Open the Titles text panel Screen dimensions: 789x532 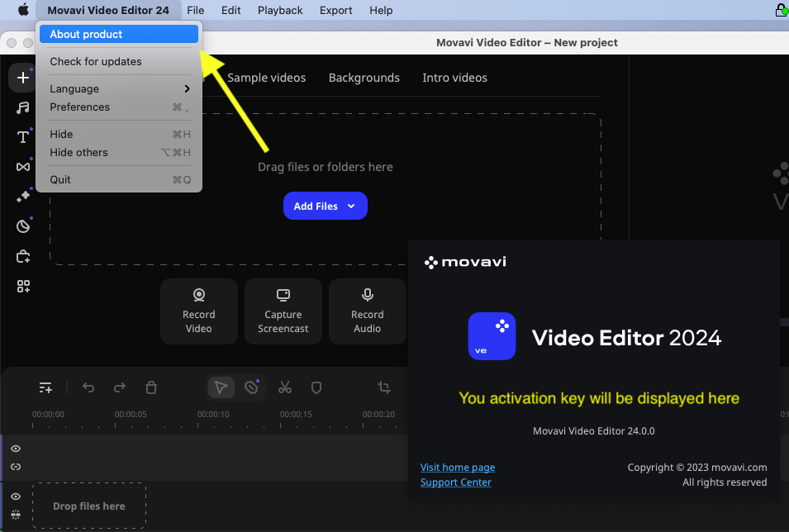[22, 137]
